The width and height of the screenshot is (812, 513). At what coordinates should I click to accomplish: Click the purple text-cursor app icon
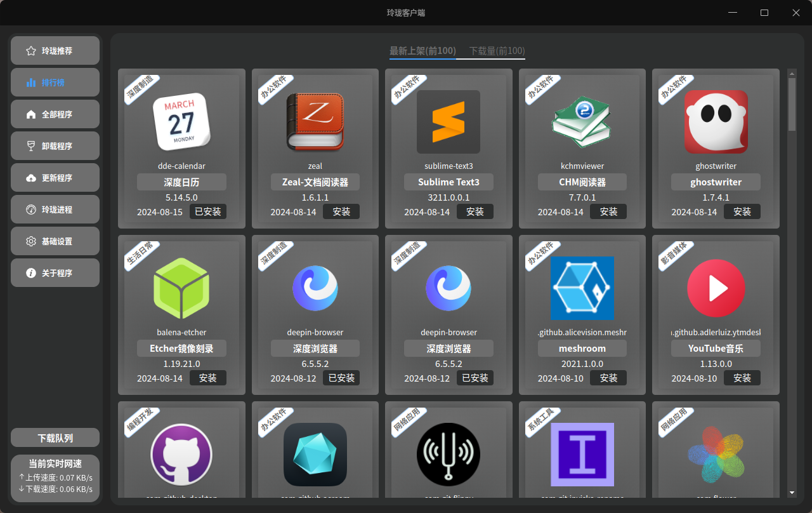click(x=582, y=455)
